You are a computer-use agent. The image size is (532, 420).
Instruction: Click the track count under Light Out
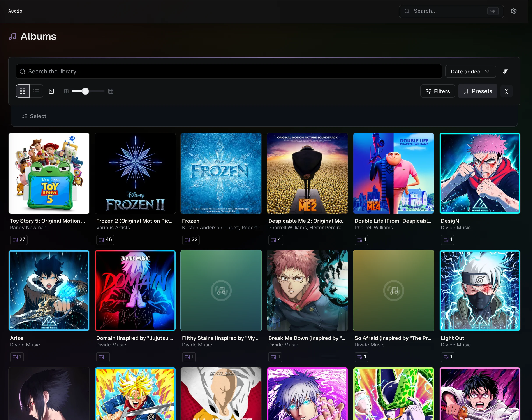pyautogui.click(x=447, y=357)
